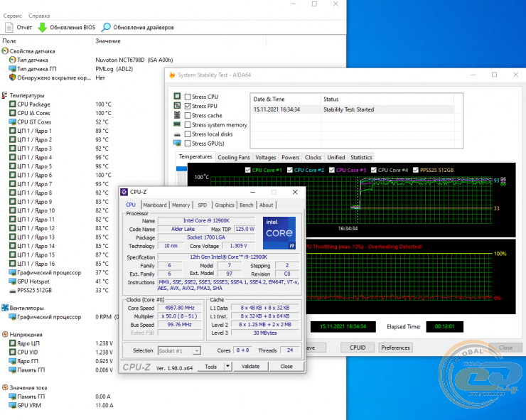The width and height of the screenshot is (526, 420).
Task: Click the driver update magnifier icon
Action: click(x=106, y=27)
